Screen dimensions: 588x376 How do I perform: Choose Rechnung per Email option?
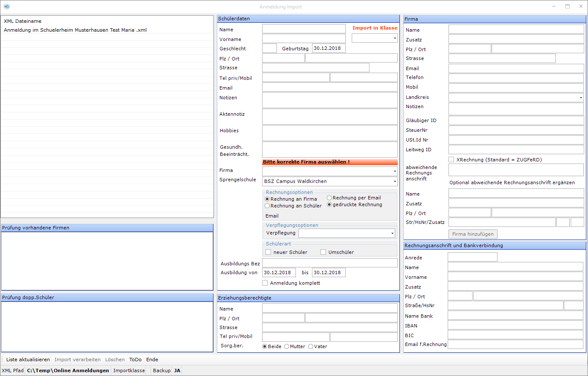tap(329, 198)
